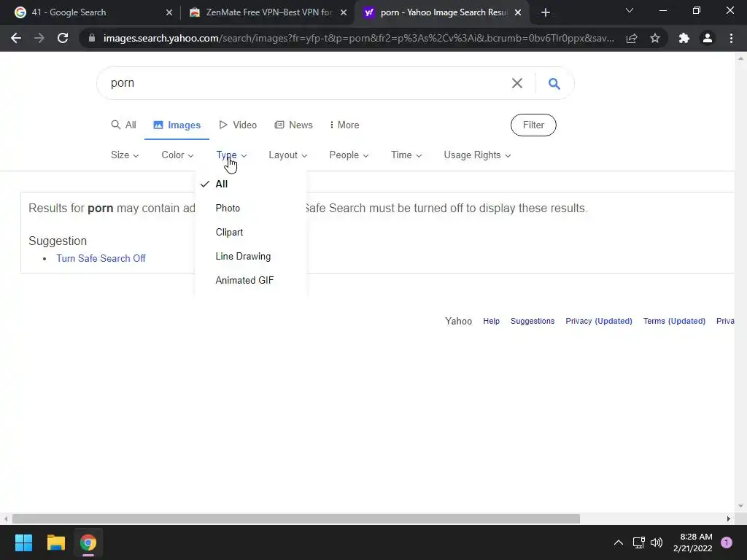Viewport: 747px width, 560px height.
Task: Collapse the Type filter dropdown
Action: point(231,155)
